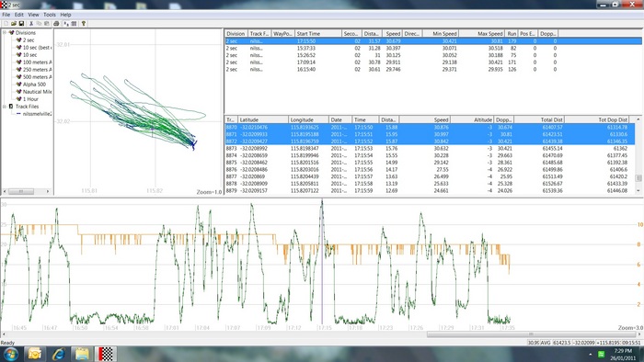Viewport: 644px width, 362px height.
Task: Select the Alpha 500 division
Action: point(34,84)
